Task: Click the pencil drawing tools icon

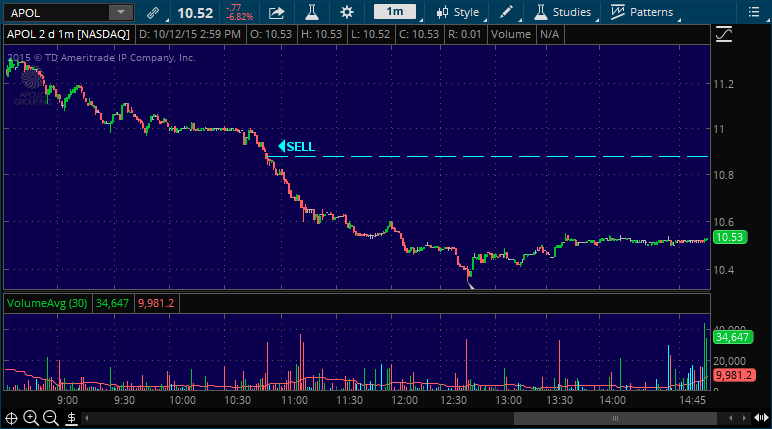Action: pyautogui.click(x=506, y=12)
